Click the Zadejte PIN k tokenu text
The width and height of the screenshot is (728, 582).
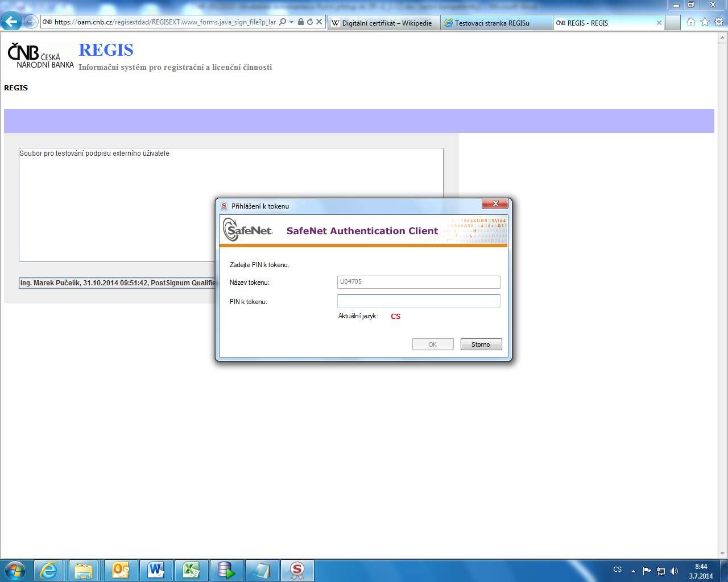click(x=259, y=265)
